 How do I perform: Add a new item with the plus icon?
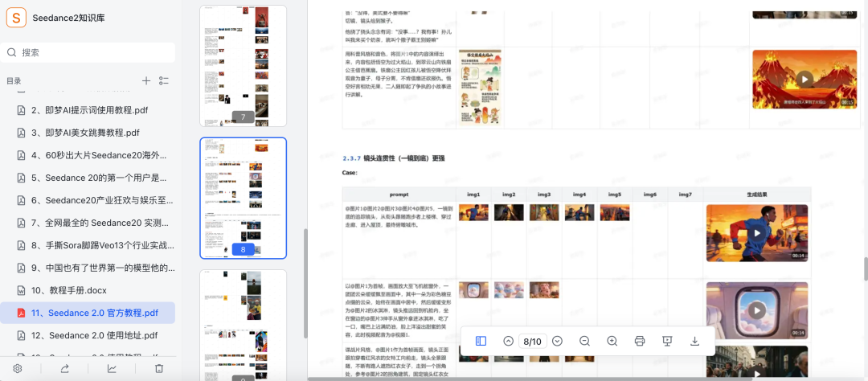[x=146, y=81]
